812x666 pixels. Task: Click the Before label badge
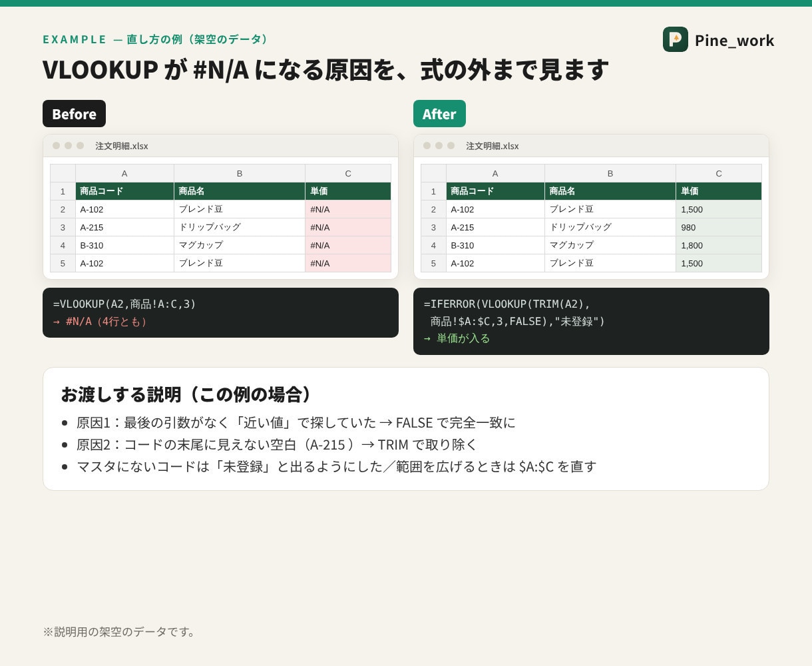click(74, 114)
